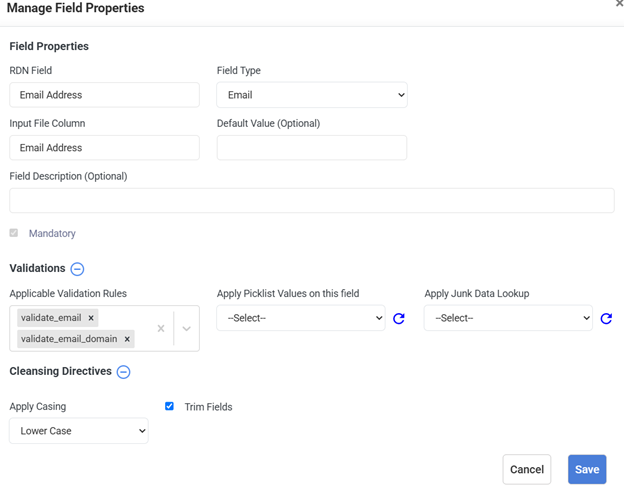Open Apply Junk Data Lookup dropdown

[x=508, y=318]
